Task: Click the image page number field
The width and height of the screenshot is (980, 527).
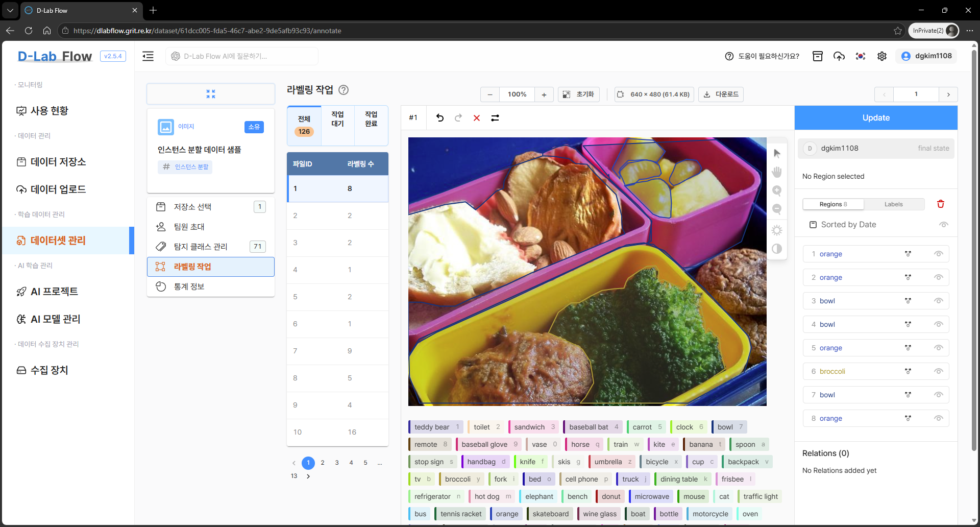Action: (916, 94)
